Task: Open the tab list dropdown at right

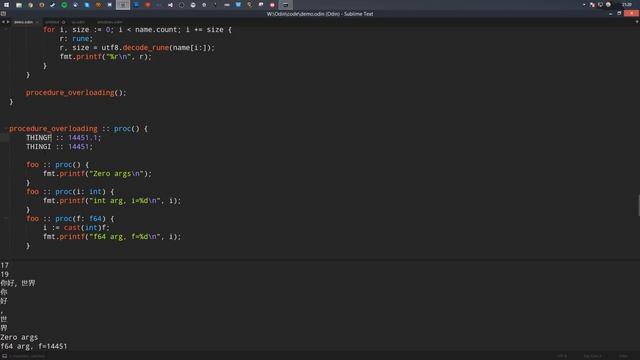Action: point(636,22)
